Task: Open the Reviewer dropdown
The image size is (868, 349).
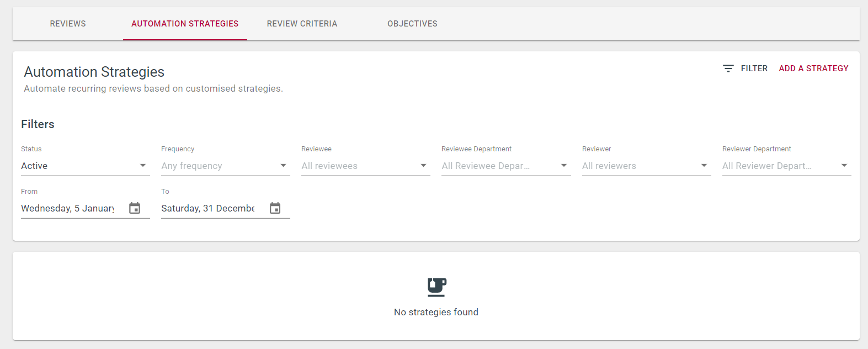Action: [x=647, y=166]
